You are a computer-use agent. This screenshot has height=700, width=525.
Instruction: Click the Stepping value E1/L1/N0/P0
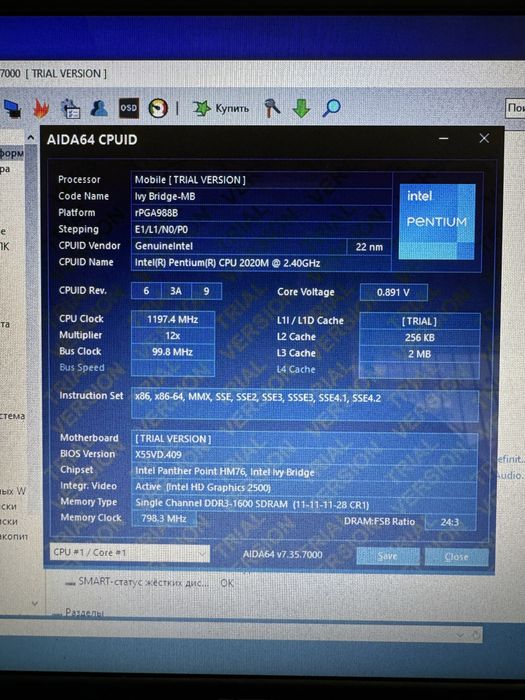(x=261, y=230)
